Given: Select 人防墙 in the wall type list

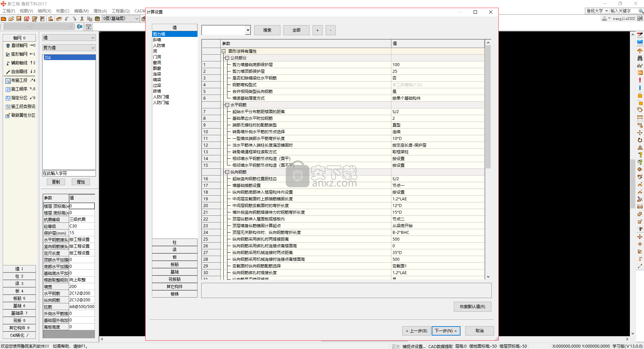Looking at the screenshot, I should click(159, 46).
